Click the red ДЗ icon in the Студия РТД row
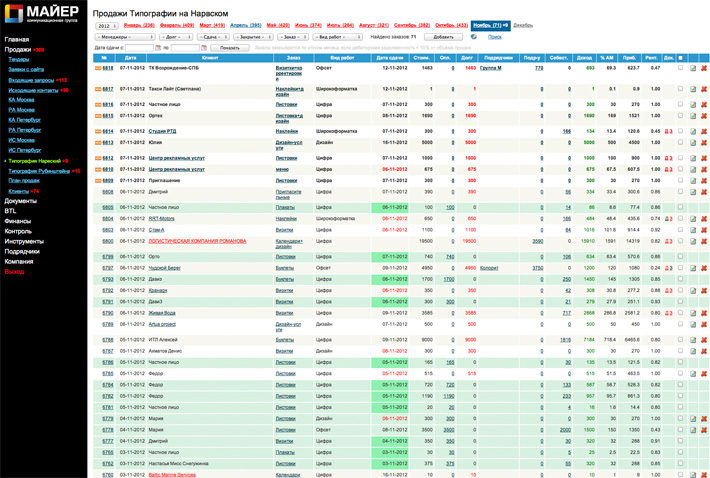Viewport: 710px width, 478px height. [x=668, y=131]
